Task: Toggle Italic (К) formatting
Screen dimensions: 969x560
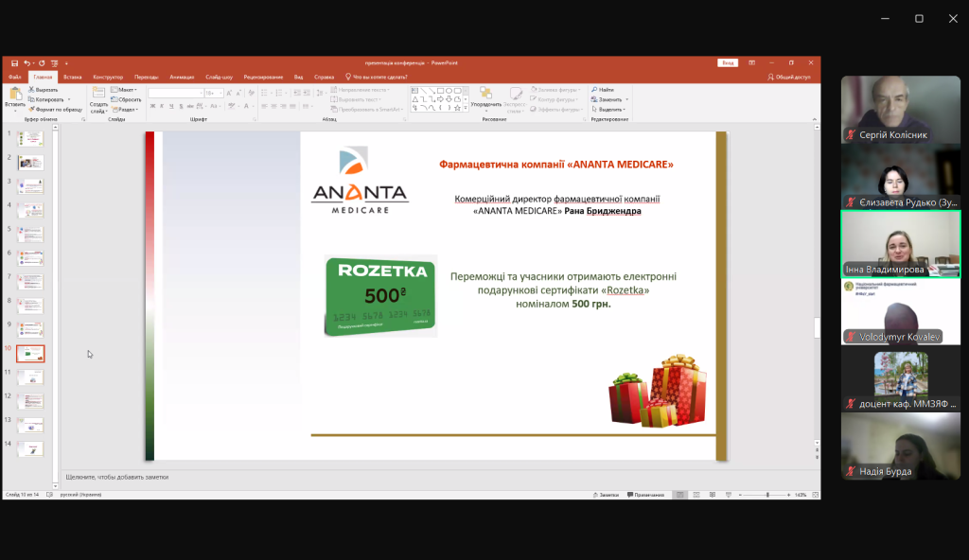Action: (162, 106)
